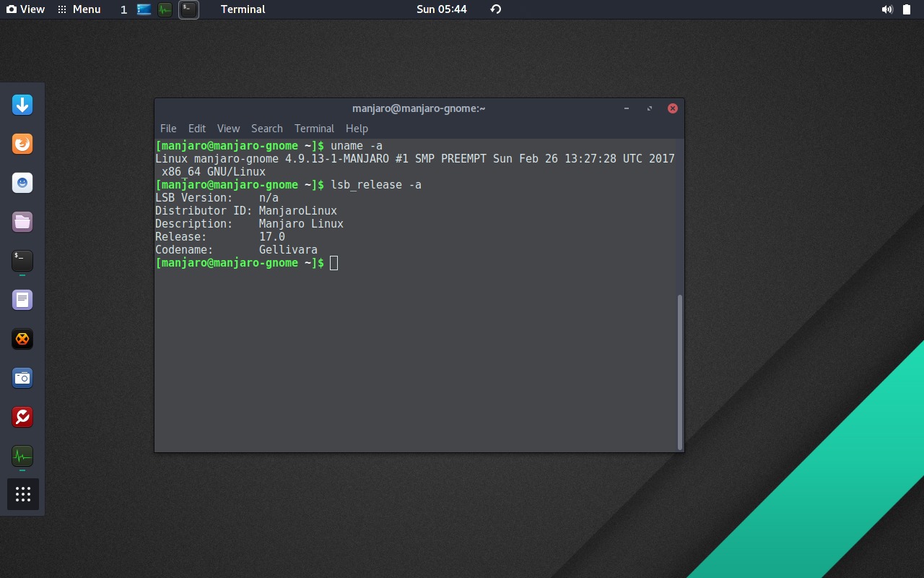Click the blue software update arrow in dock
924x578 pixels.
click(22, 104)
